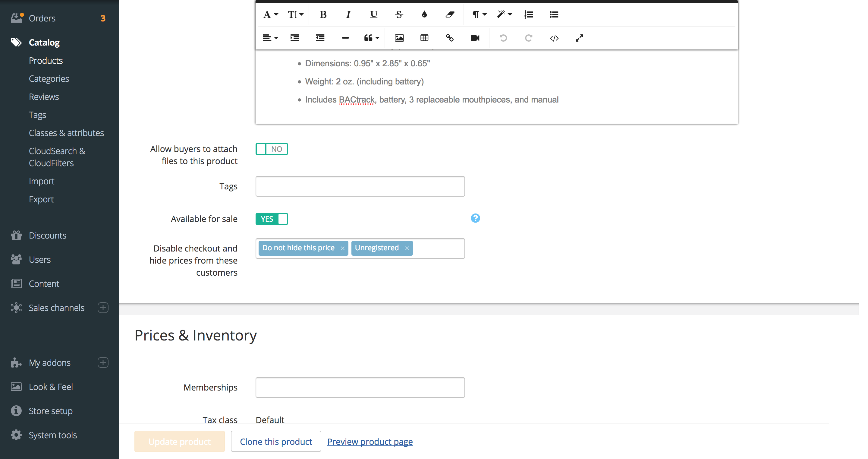The image size is (868, 459).
Task: Open Content in the sidebar
Action: coord(44,283)
